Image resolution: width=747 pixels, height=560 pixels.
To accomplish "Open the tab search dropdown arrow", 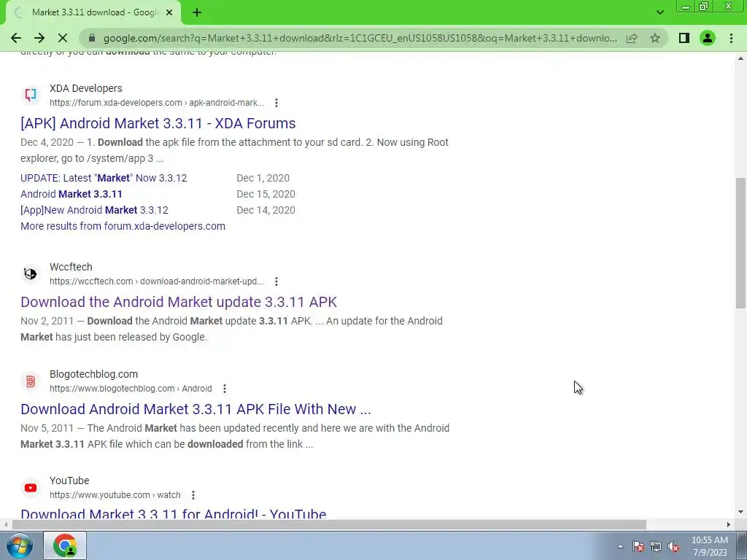I will pyautogui.click(x=659, y=12).
